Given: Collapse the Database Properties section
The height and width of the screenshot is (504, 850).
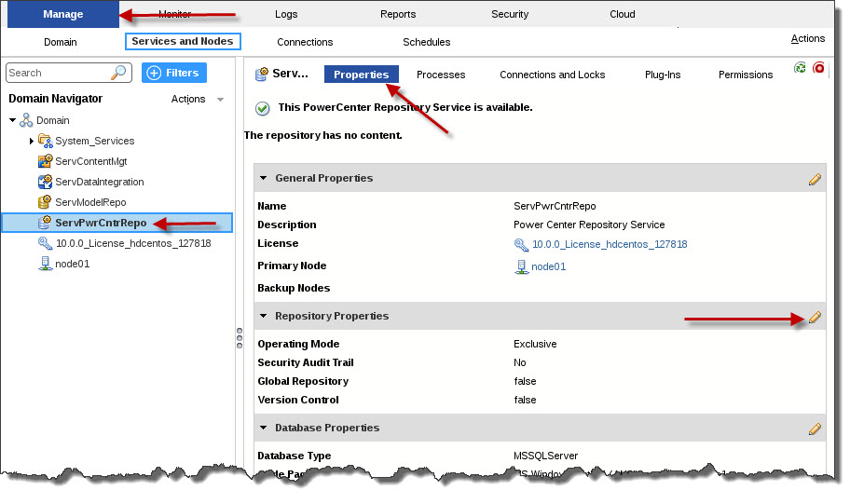Looking at the screenshot, I should click(264, 428).
